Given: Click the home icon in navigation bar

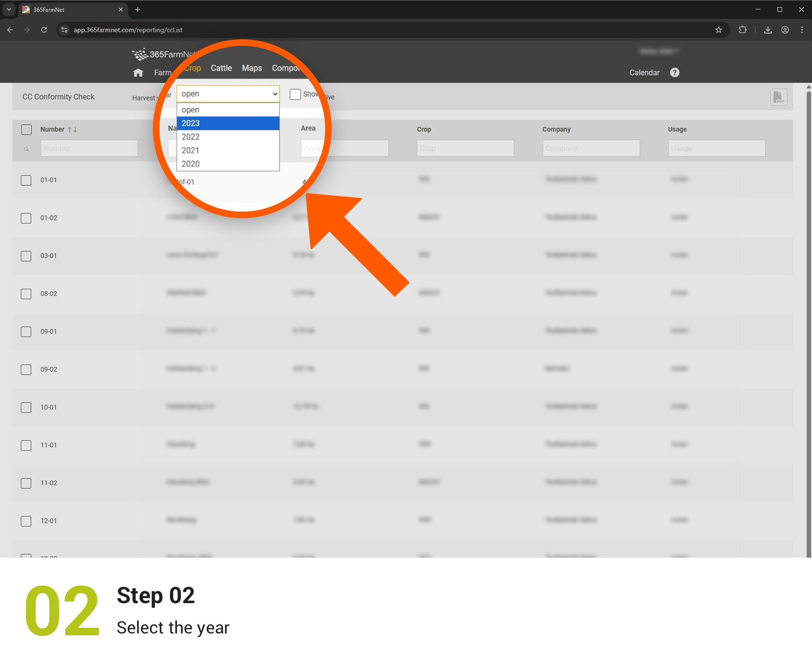Looking at the screenshot, I should tap(138, 72).
